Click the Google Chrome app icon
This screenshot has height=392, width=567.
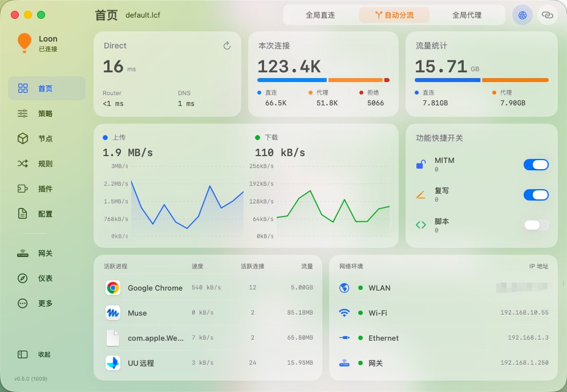(x=113, y=288)
